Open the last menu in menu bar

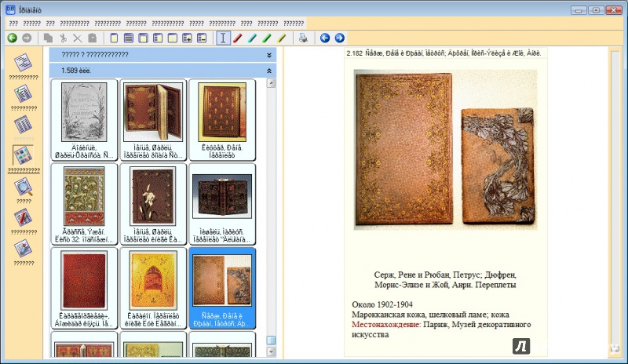click(294, 24)
